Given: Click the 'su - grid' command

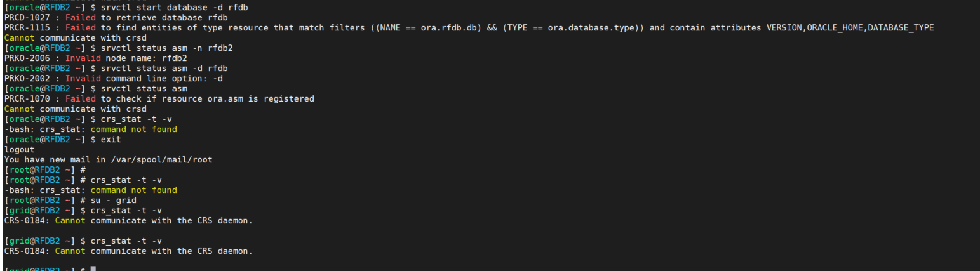Looking at the screenshot, I should [113, 201].
